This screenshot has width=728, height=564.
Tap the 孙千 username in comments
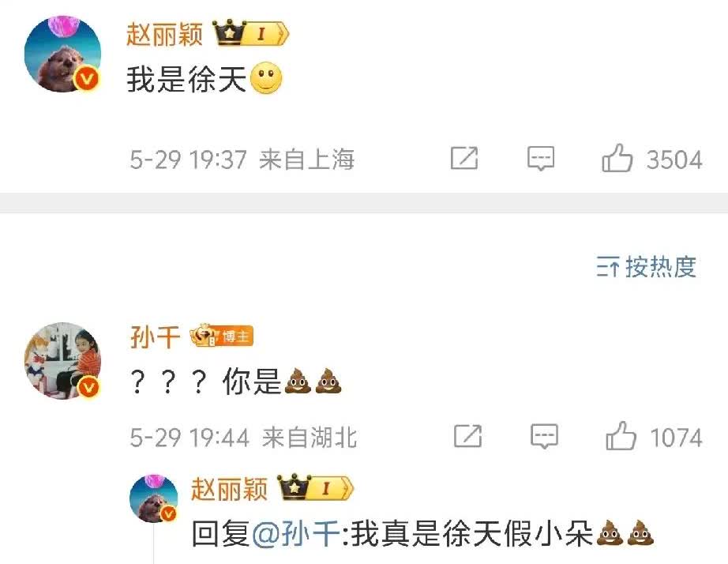(x=155, y=337)
